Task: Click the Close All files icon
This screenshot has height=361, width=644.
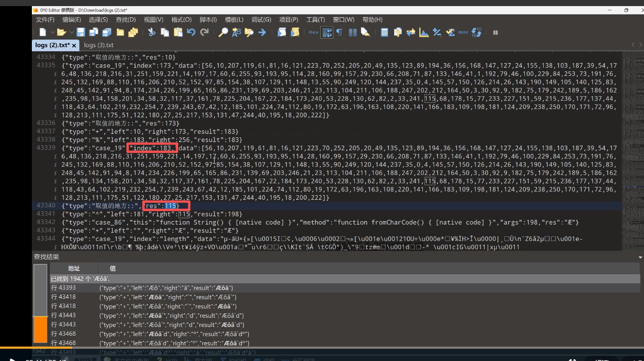Action: (x=133, y=32)
